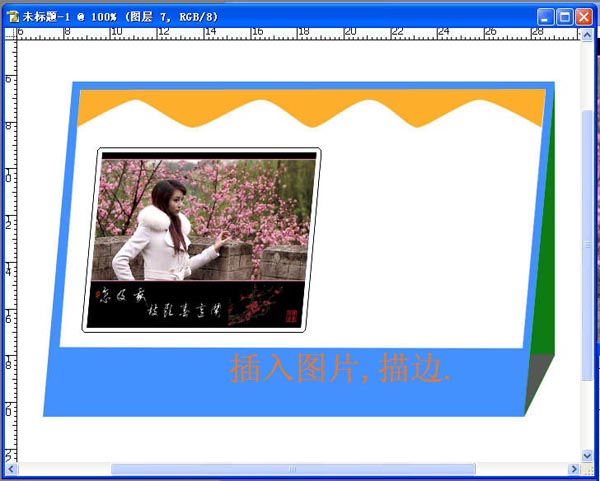This screenshot has height=481, width=600.
Task: Click the ruler origin box at top-left
Action: pos(9,33)
